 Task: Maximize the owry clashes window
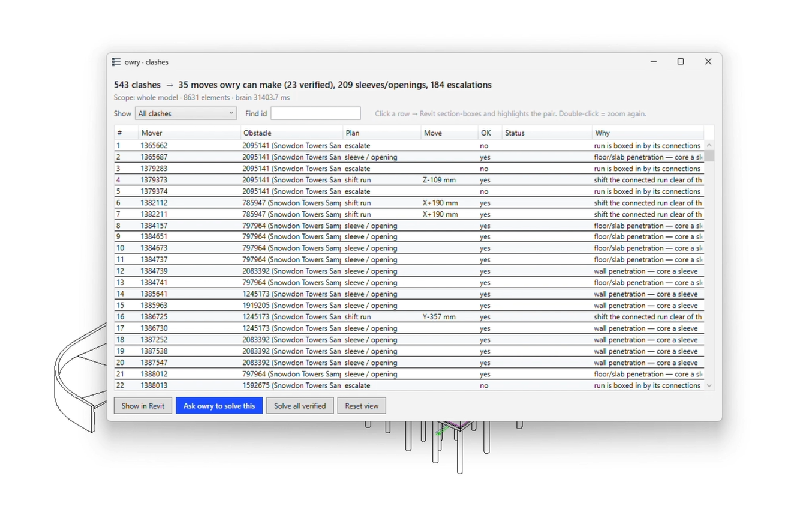pos(681,62)
